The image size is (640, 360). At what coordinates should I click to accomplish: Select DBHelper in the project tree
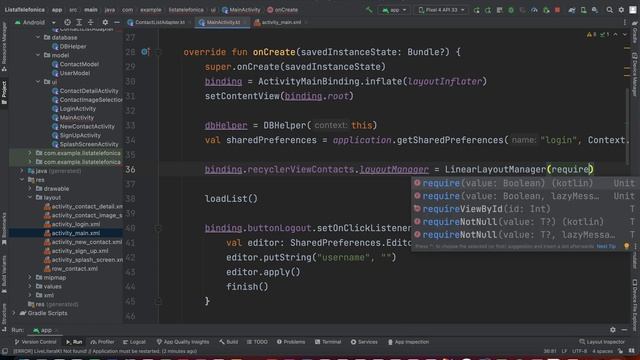click(x=69, y=47)
